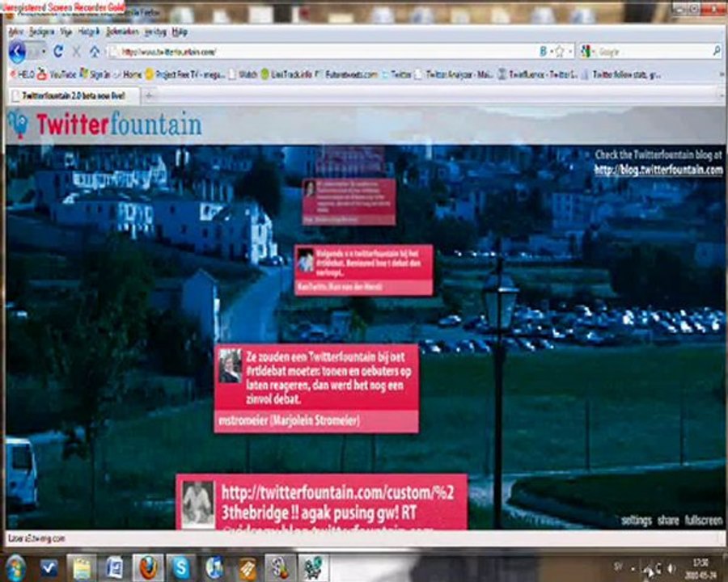Open the Home bookmark in bookmarks bar
728x582 pixels.
coord(127,74)
